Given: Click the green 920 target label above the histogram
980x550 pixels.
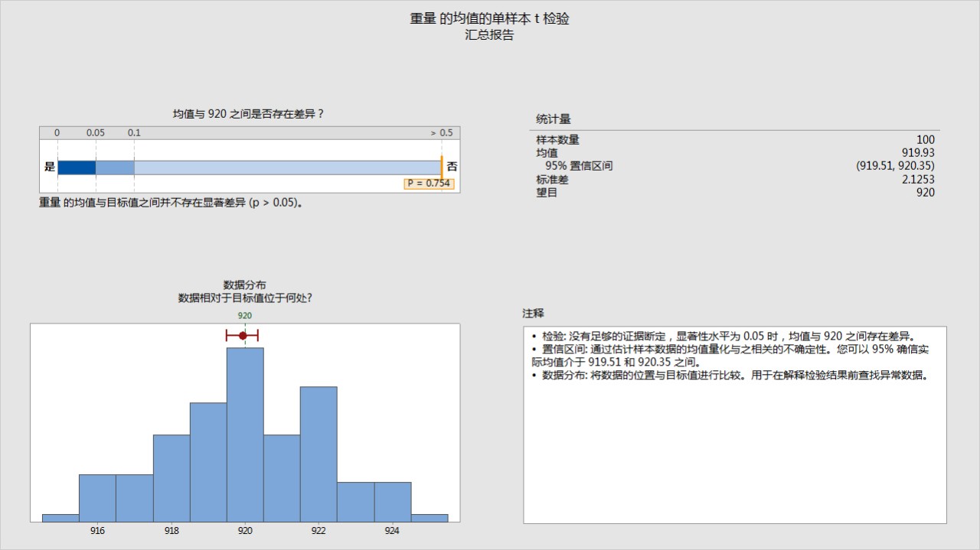Looking at the screenshot, I should 245,315.
